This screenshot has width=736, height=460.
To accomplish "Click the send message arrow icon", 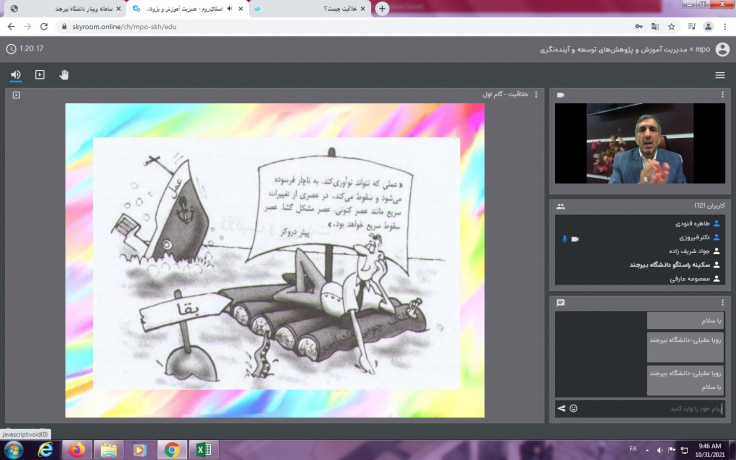I will coord(561,409).
